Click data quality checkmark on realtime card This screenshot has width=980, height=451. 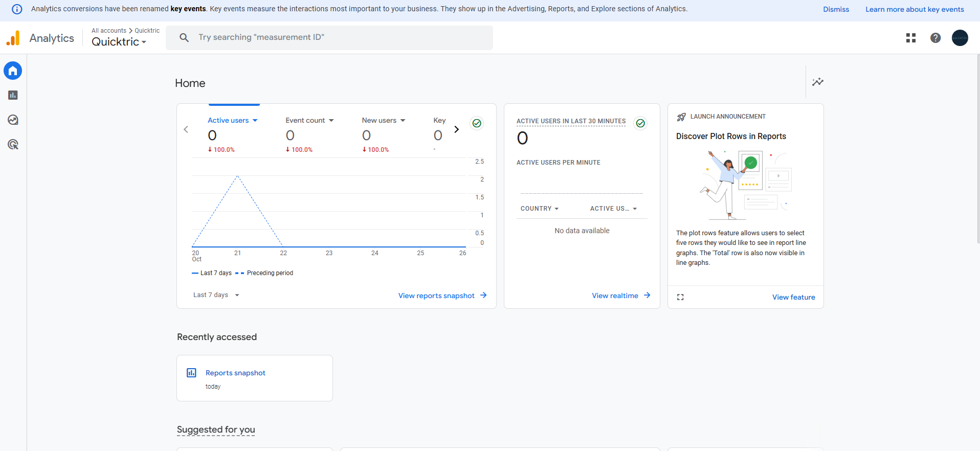(x=640, y=123)
